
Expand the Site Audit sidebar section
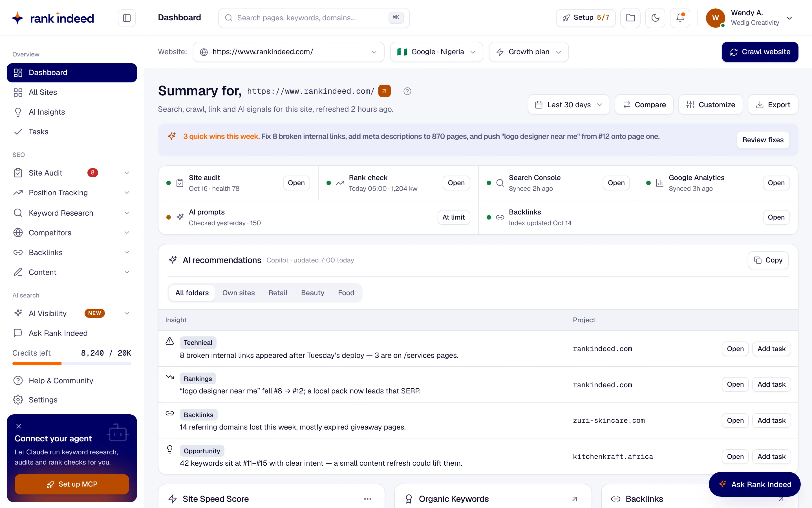pos(127,173)
